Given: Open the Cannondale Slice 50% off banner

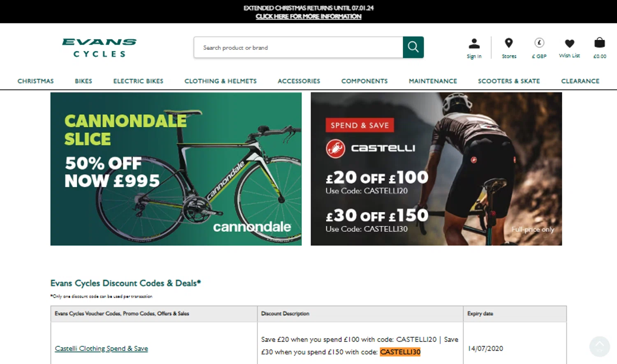Looking at the screenshot, I should pos(176,169).
